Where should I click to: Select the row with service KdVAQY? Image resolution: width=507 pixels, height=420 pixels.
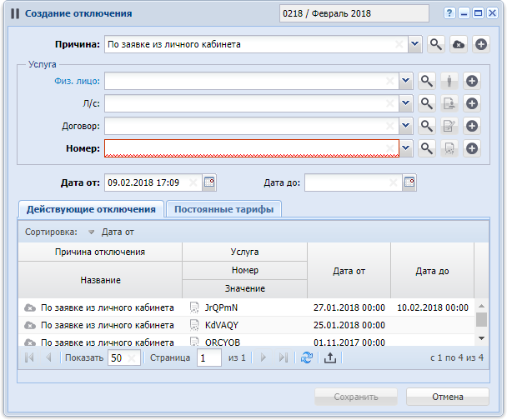pos(246,325)
